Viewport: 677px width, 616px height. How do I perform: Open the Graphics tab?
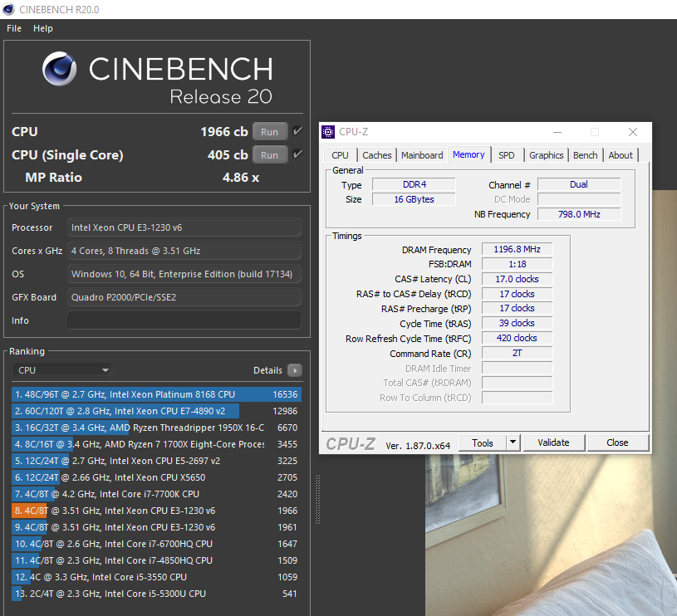point(547,155)
